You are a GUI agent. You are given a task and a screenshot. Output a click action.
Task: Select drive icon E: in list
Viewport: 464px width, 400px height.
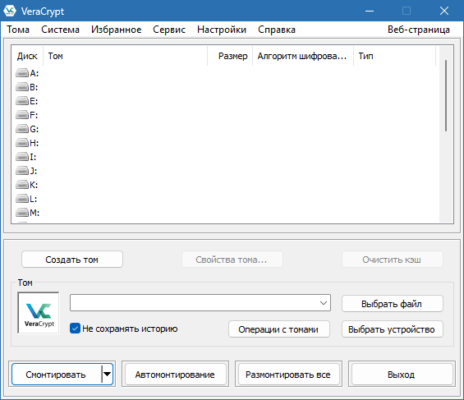point(22,101)
